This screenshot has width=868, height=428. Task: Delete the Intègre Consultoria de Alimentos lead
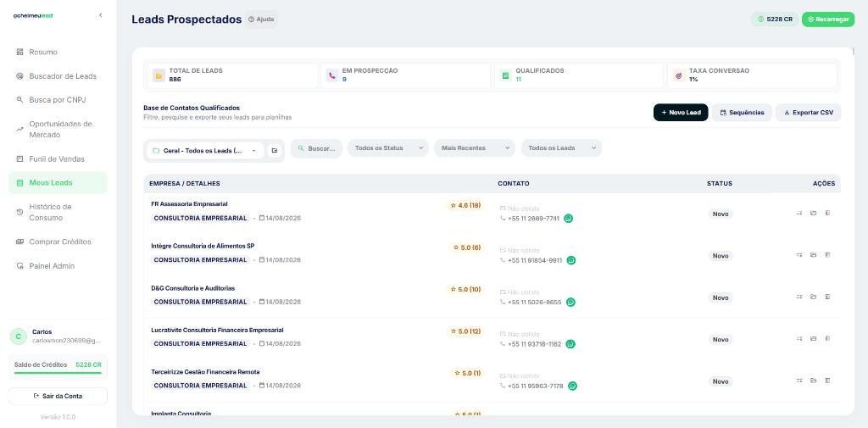click(x=827, y=255)
